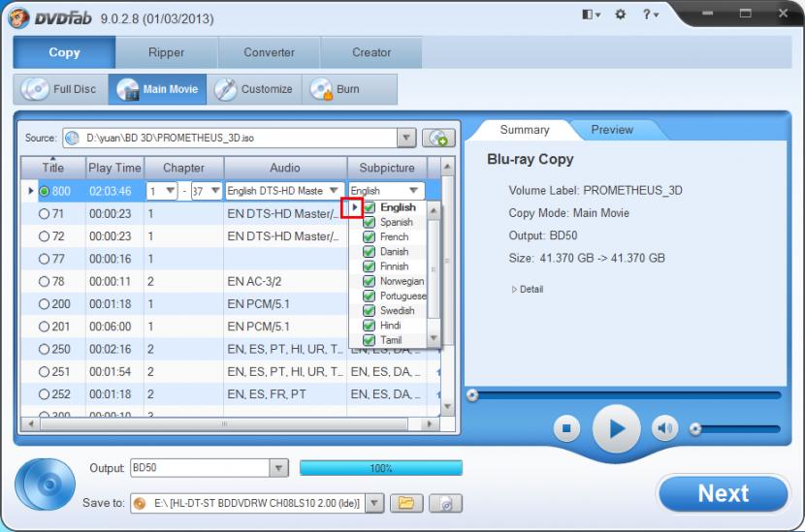Select title 77 radio button
Image resolution: width=805 pixels, height=532 pixels.
(x=45, y=259)
